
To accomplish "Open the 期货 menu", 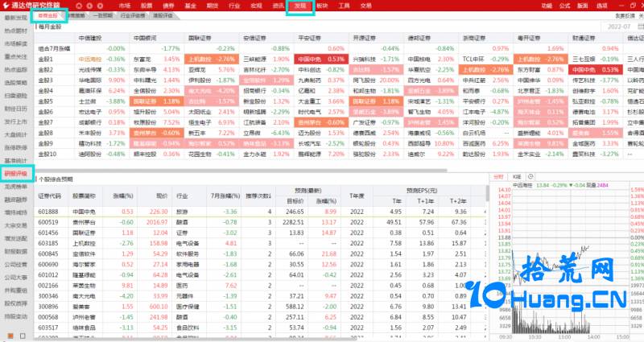I will point(213,6).
